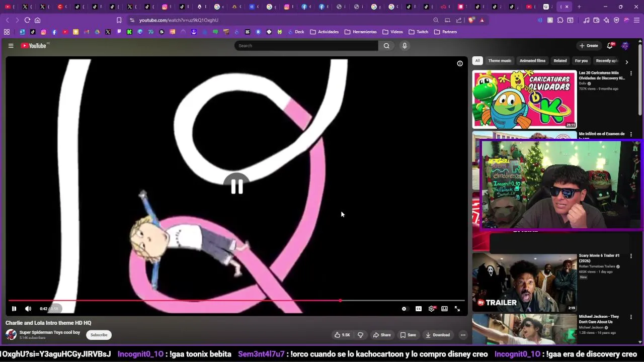Toggle closed captions (CC)
The image size is (644, 362).
click(x=419, y=309)
